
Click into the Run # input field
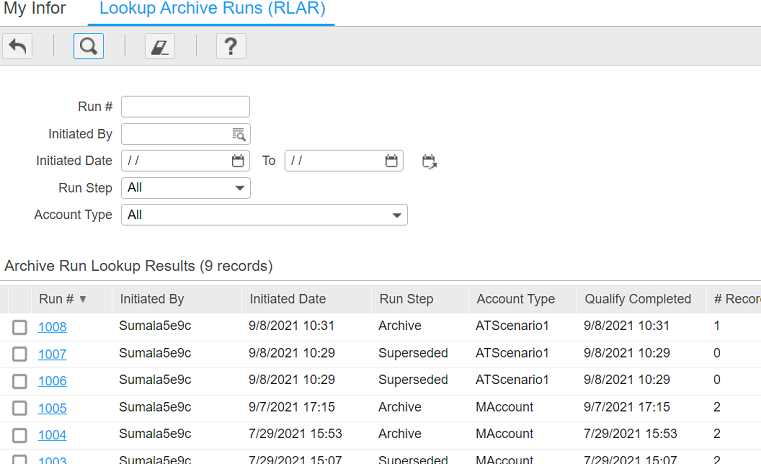coord(185,107)
